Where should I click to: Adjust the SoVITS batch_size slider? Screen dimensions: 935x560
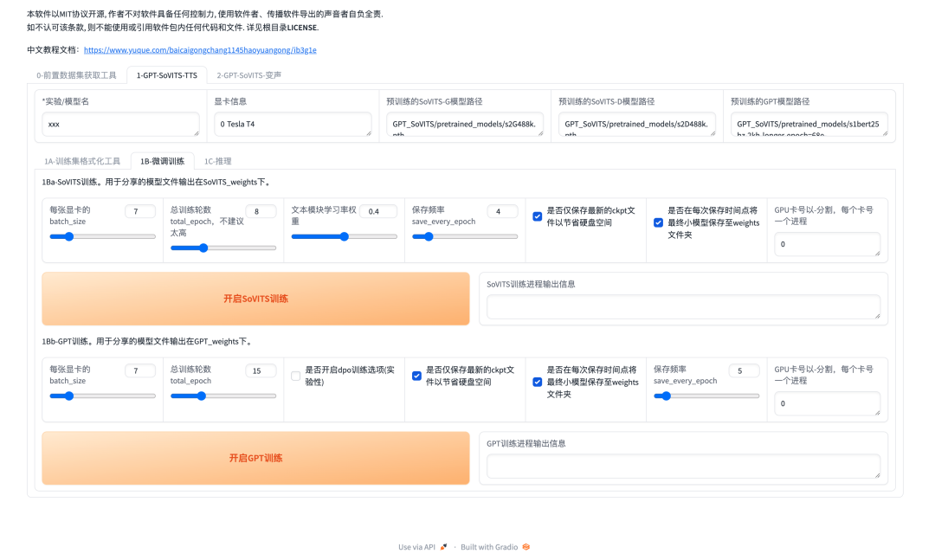(102, 237)
